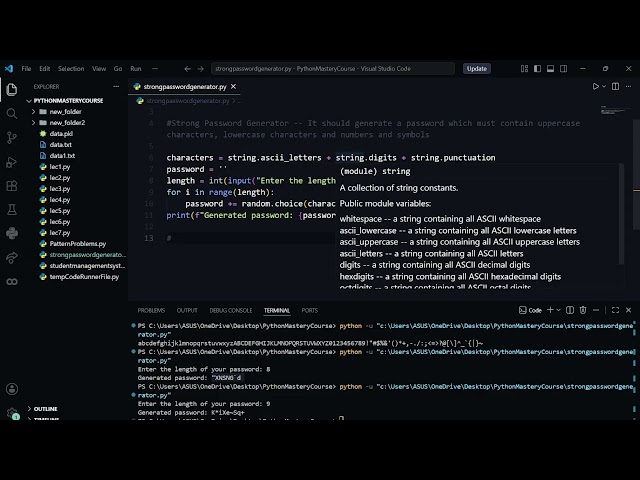Switch to the TERMINAL panel tab
Viewport: 640px width, 480px height.
pos(277,311)
